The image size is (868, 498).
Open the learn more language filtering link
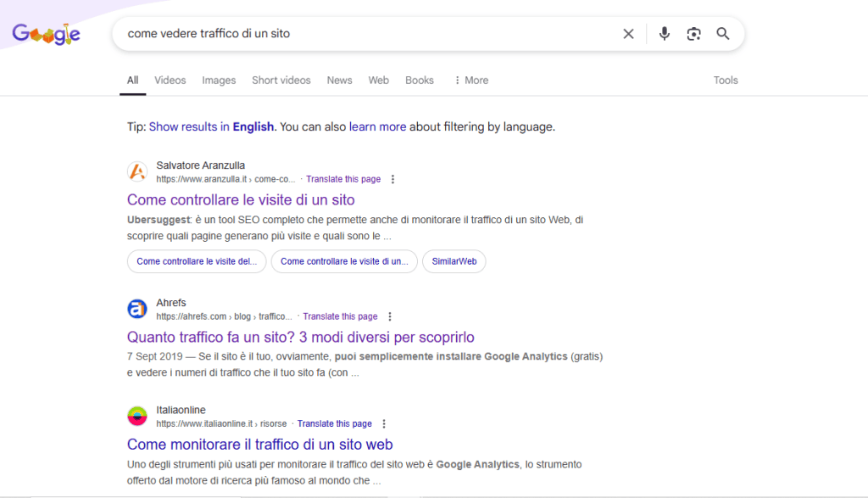click(377, 127)
